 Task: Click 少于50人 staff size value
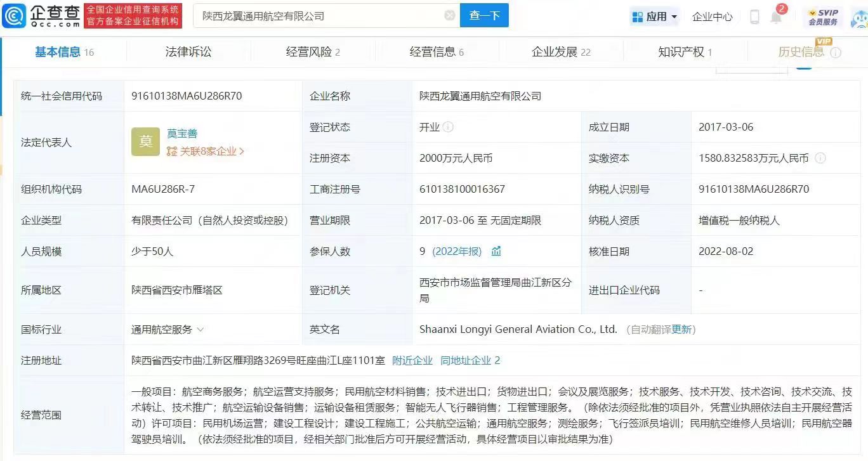152,251
